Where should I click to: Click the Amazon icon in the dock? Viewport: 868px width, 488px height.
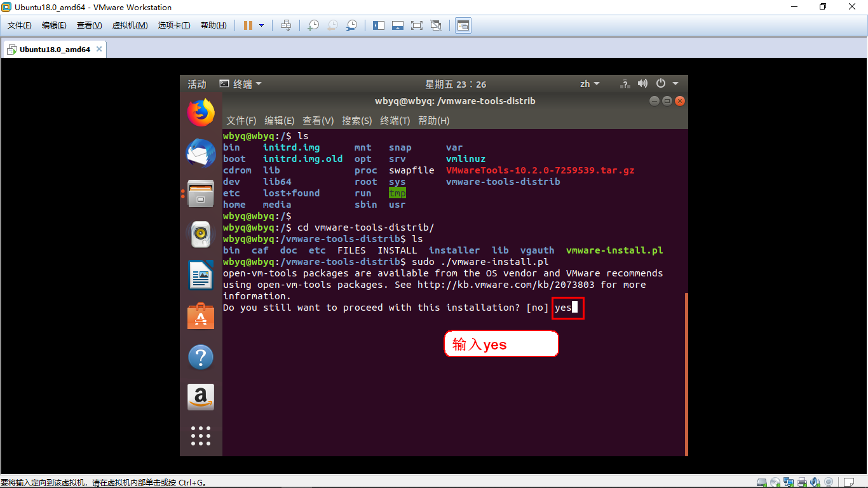(x=201, y=397)
